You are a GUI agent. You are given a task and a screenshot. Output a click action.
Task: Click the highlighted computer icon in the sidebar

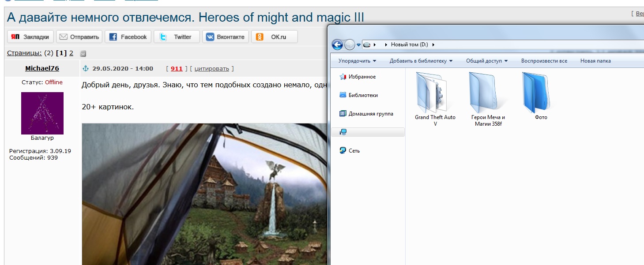coord(343,132)
